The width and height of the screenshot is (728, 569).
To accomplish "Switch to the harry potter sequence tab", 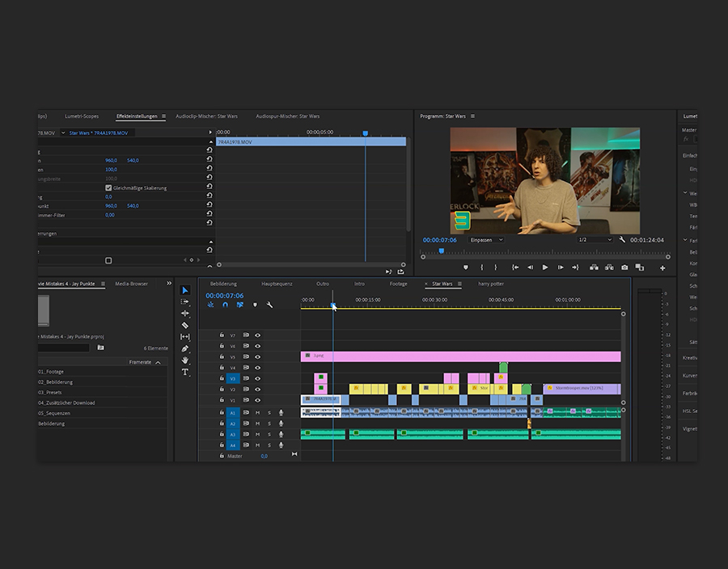I will click(x=490, y=284).
